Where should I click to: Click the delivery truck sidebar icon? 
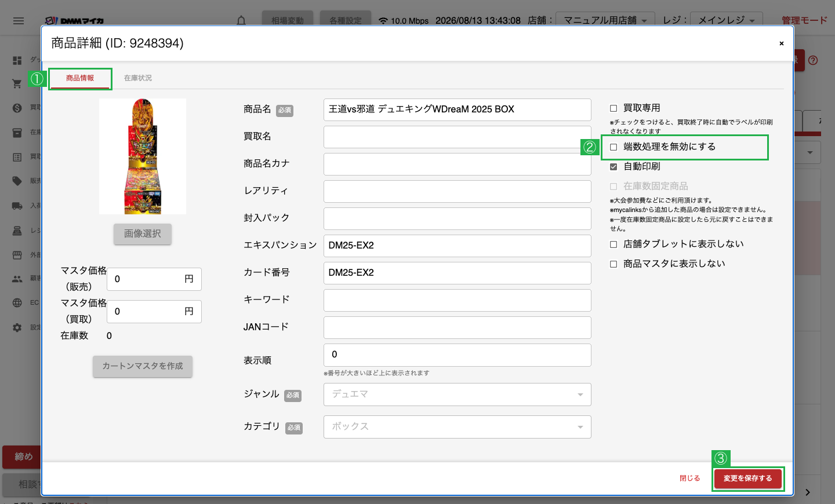click(x=17, y=206)
